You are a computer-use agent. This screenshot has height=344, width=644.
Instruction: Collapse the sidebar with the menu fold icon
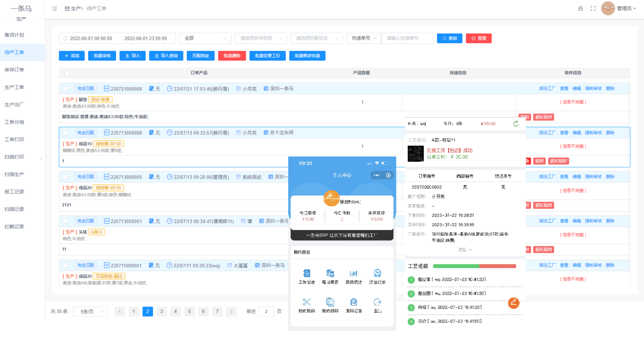pyautogui.click(x=55, y=8)
